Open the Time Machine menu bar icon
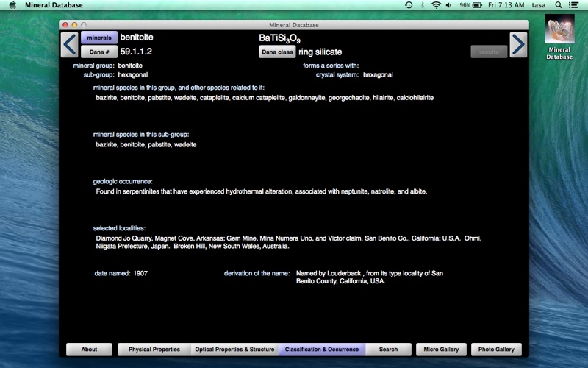The width and height of the screenshot is (588, 368). (409, 5)
